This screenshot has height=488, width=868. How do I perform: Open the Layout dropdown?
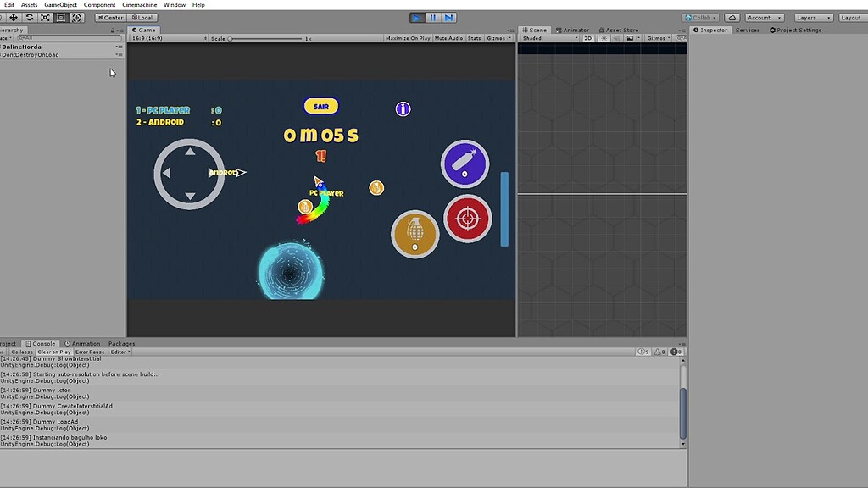pos(851,17)
